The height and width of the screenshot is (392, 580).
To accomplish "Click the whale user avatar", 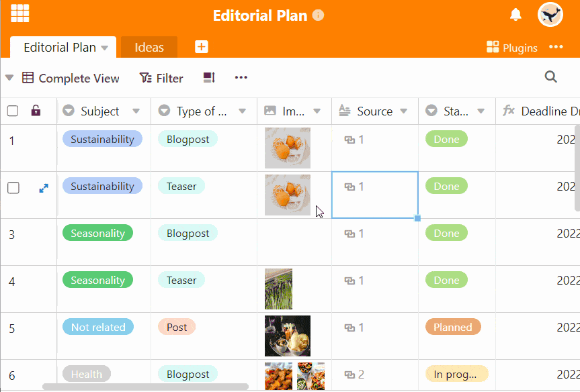I will pyautogui.click(x=550, y=15).
